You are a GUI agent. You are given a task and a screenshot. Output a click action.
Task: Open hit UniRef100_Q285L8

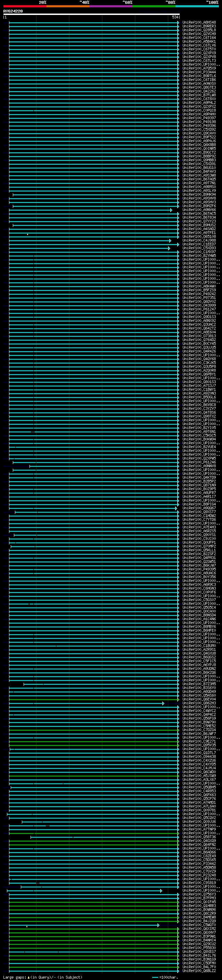click(x=199, y=30)
